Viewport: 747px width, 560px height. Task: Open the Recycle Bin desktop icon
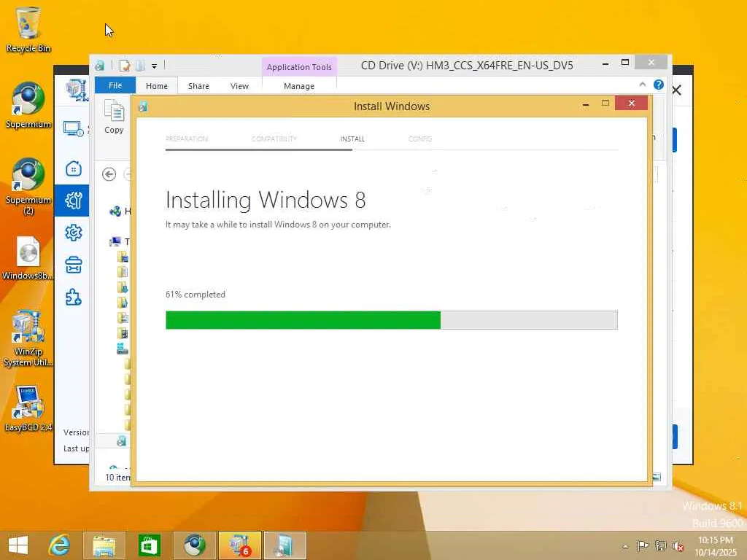point(28,29)
